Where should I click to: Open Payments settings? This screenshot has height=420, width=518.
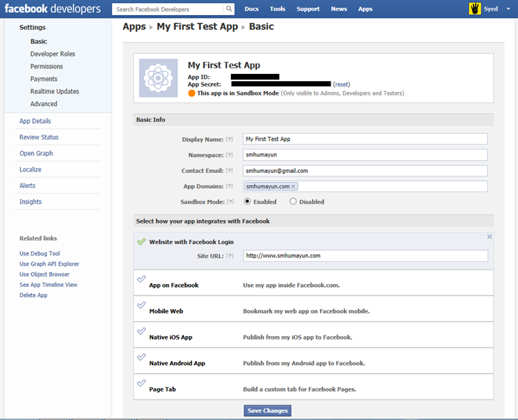[43, 79]
